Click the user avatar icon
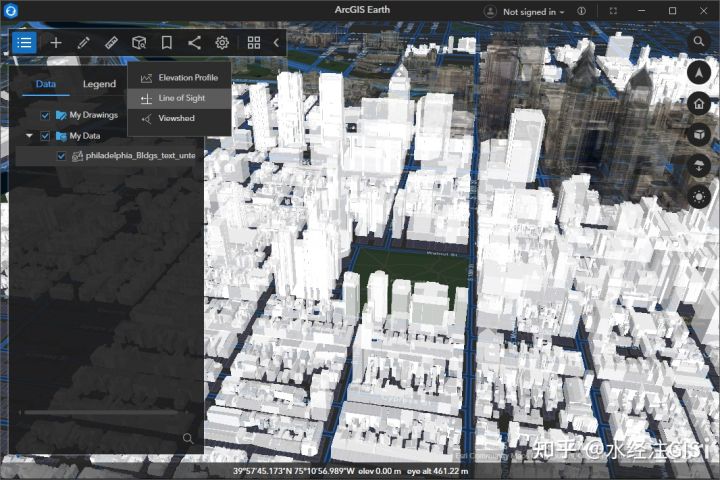Screen dimensions: 720x480 click(490, 11)
